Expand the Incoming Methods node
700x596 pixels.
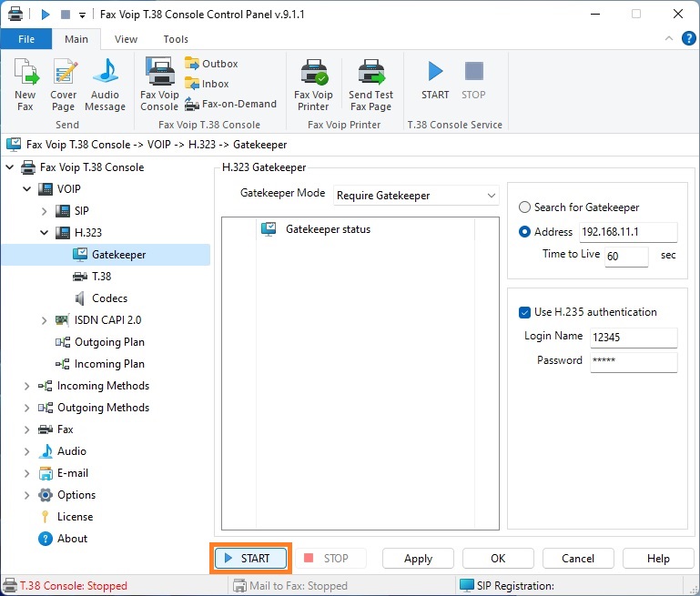(26, 386)
